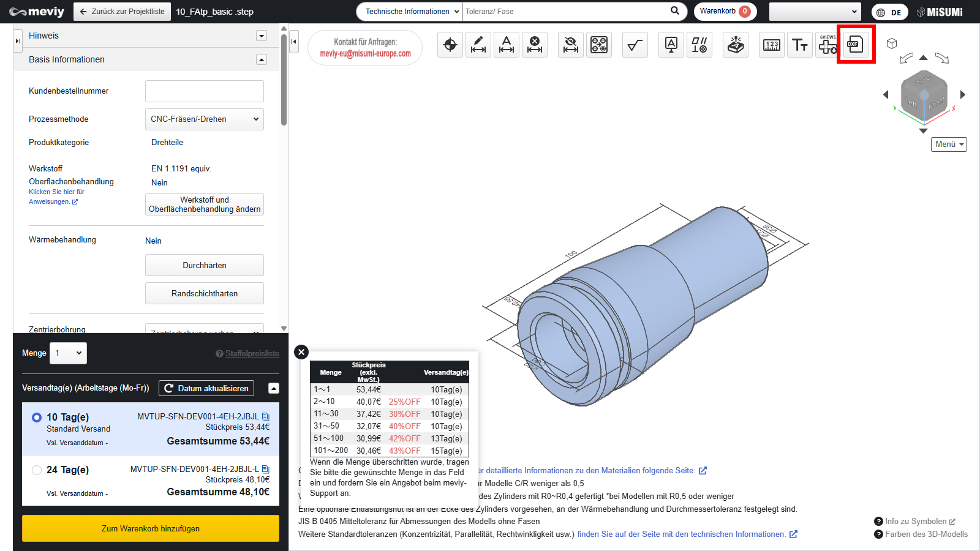
Task: Collapse the Basis Informationen section
Action: click(x=262, y=59)
